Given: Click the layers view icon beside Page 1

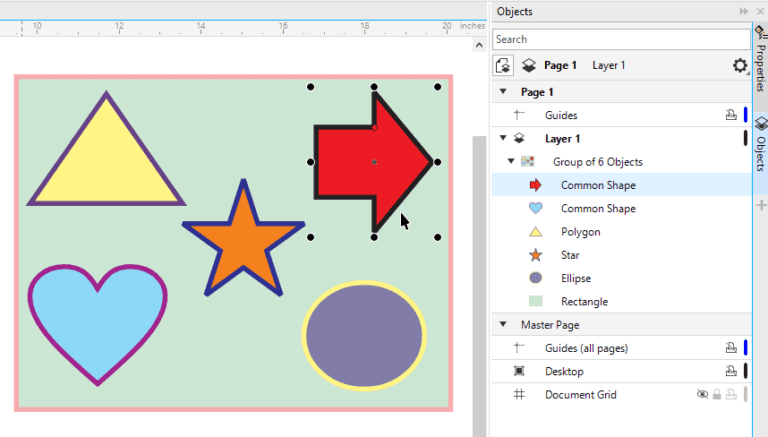Looking at the screenshot, I should point(528,66).
